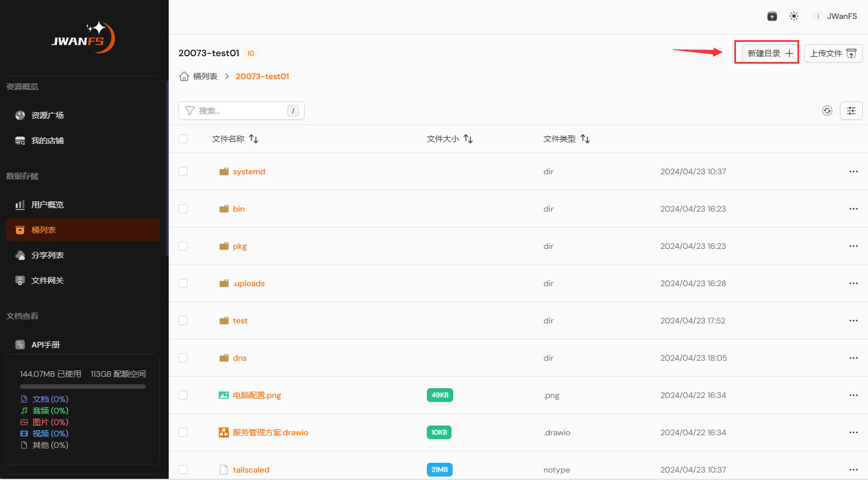Open the column settings filter icon
868x480 pixels.
point(851,111)
